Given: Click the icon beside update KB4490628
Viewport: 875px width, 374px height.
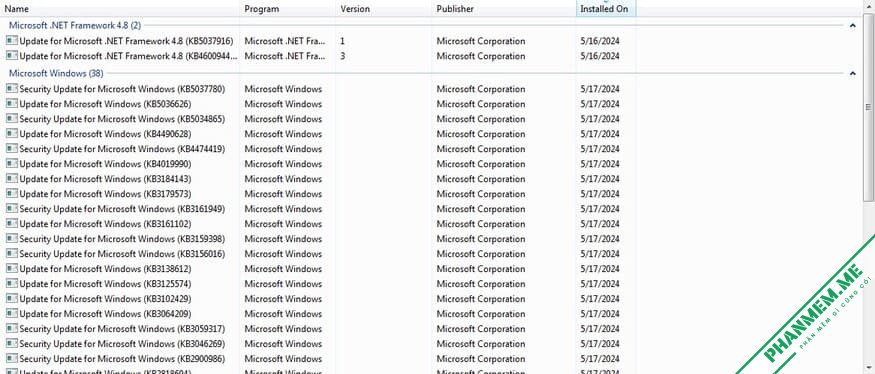Looking at the screenshot, I should [x=12, y=134].
